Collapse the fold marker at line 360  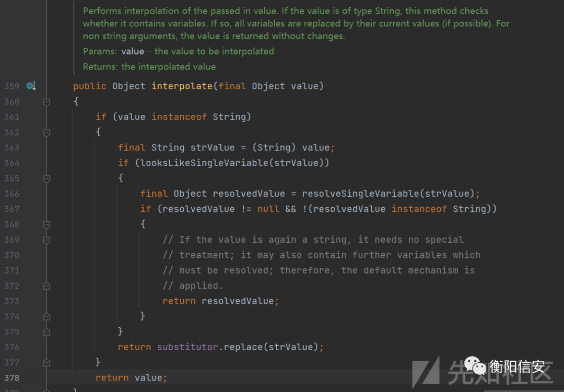point(46,102)
